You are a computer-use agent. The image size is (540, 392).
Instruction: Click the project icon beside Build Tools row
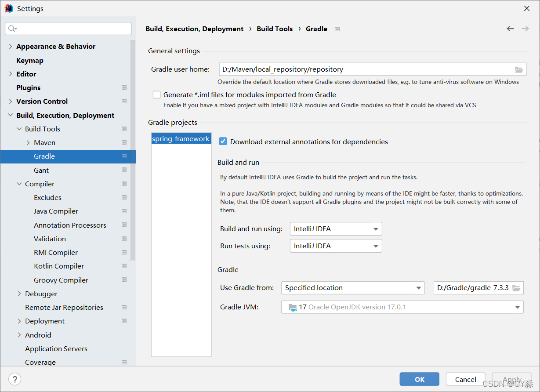(x=124, y=129)
